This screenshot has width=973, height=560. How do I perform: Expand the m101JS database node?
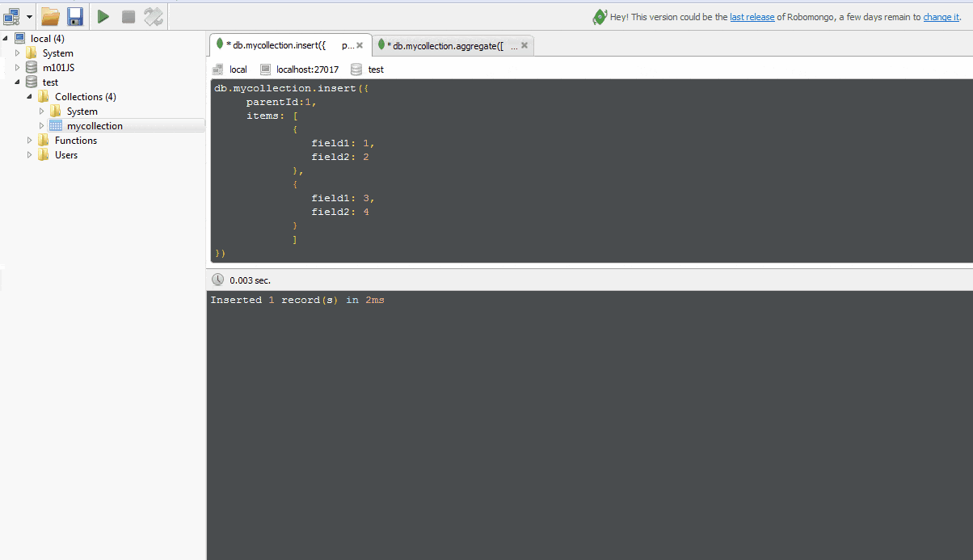(x=18, y=67)
